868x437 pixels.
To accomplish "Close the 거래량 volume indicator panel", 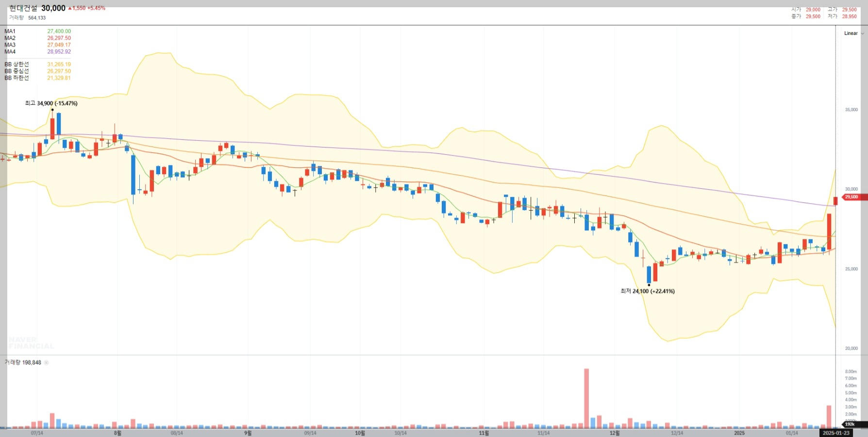I will [x=47, y=362].
